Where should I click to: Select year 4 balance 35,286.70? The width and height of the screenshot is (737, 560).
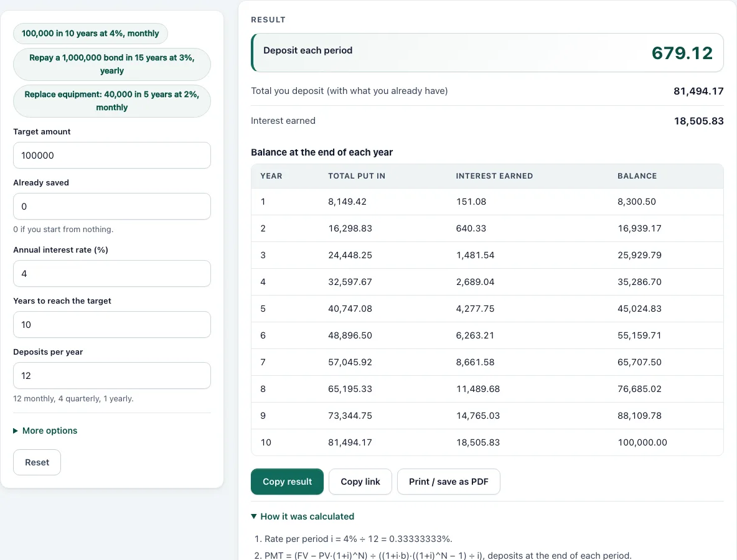click(639, 282)
